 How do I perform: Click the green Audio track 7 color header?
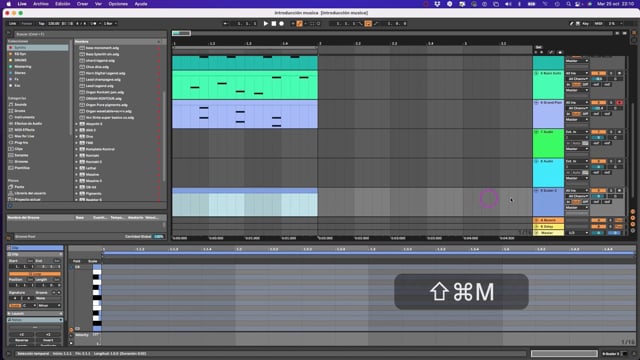coord(548,144)
